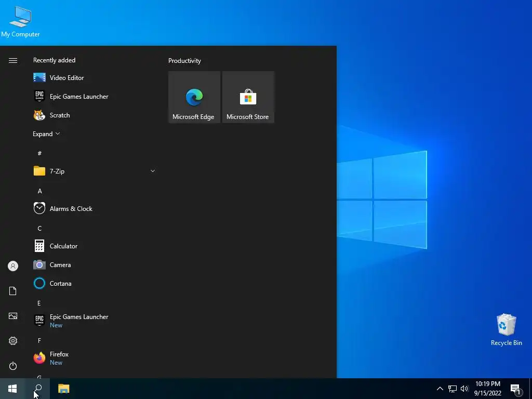
Task: Click the Microsoft Edge tile
Action: 194,97
